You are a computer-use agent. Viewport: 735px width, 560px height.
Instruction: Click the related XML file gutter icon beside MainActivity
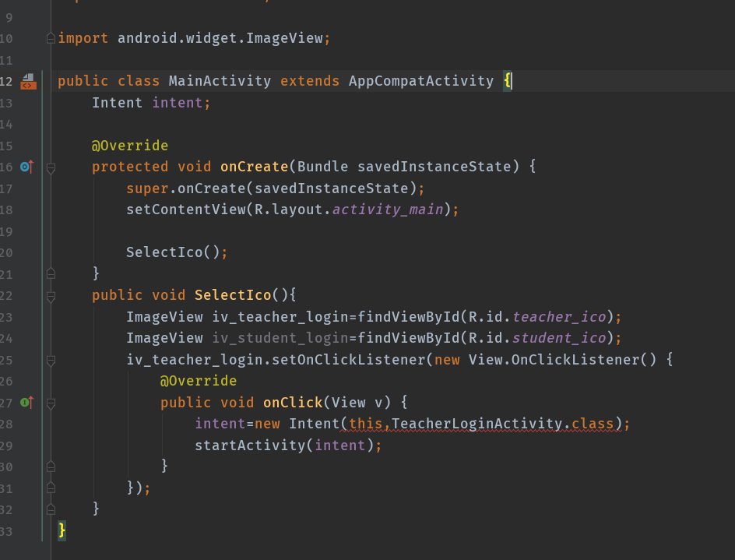point(28,81)
